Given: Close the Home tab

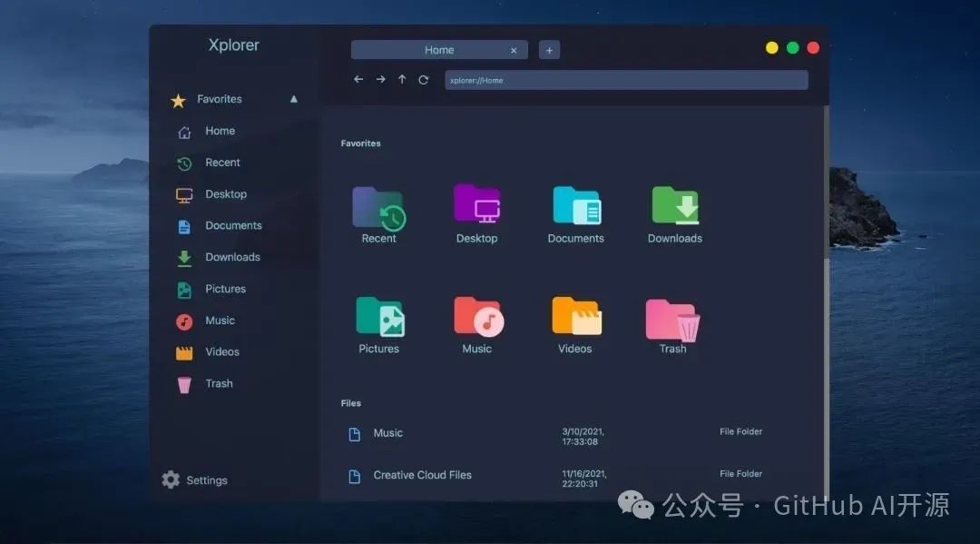Looking at the screenshot, I should [x=514, y=51].
